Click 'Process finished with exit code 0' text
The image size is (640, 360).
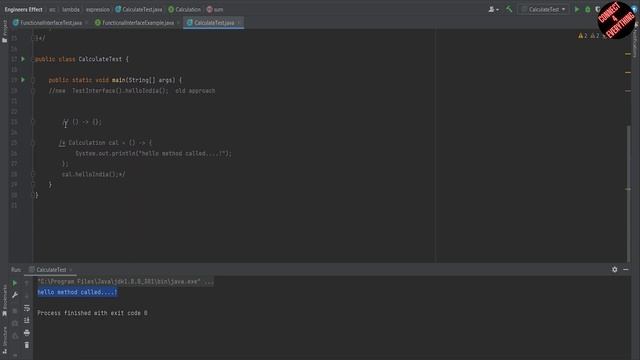coord(92,313)
